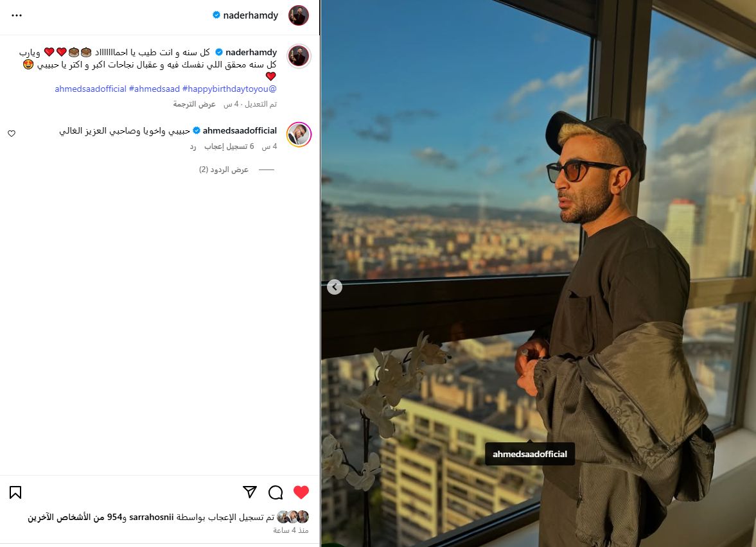Save post with bookmark icon
The height and width of the screenshot is (547, 756).
coord(15,492)
